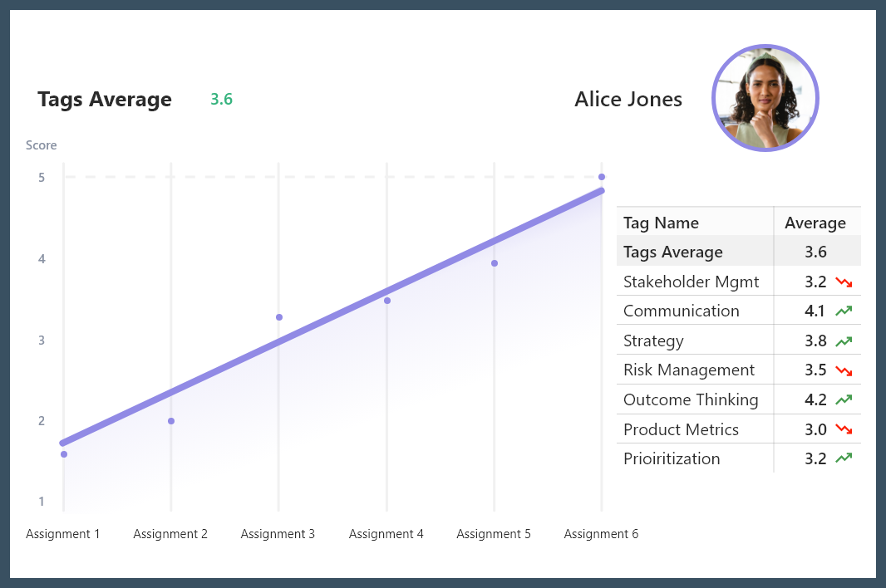Click the Assignment 3 data point

pyautogui.click(x=279, y=317)
